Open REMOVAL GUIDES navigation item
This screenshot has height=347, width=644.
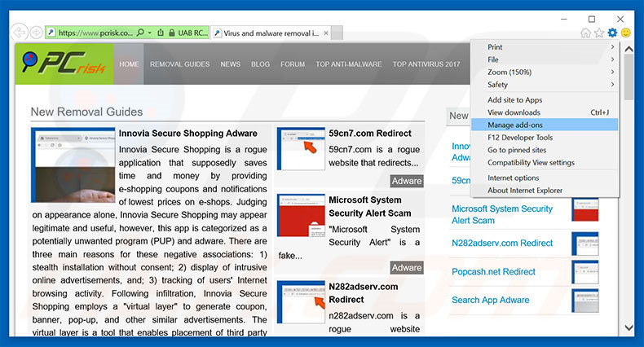coord(179,64)
